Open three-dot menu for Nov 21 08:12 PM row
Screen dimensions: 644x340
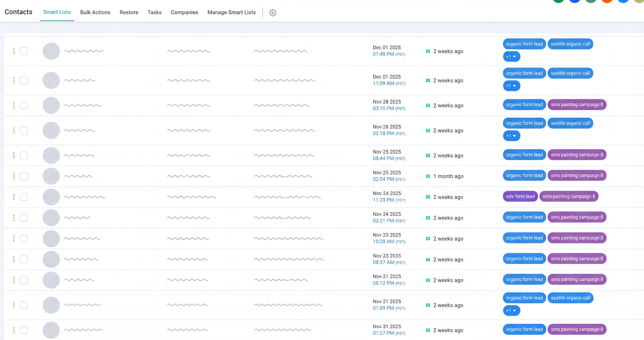click(x=14, y=280)
